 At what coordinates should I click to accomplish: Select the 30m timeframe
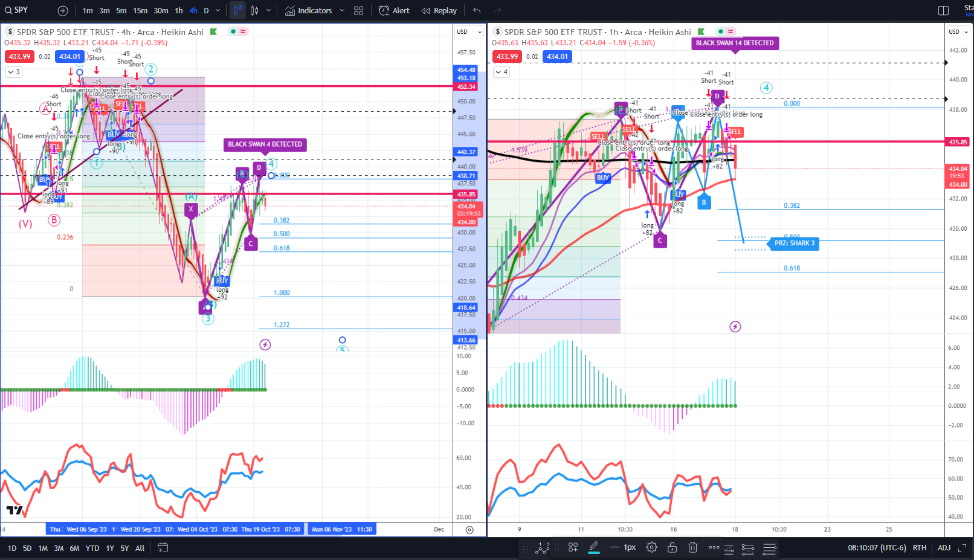coord(161,11)
